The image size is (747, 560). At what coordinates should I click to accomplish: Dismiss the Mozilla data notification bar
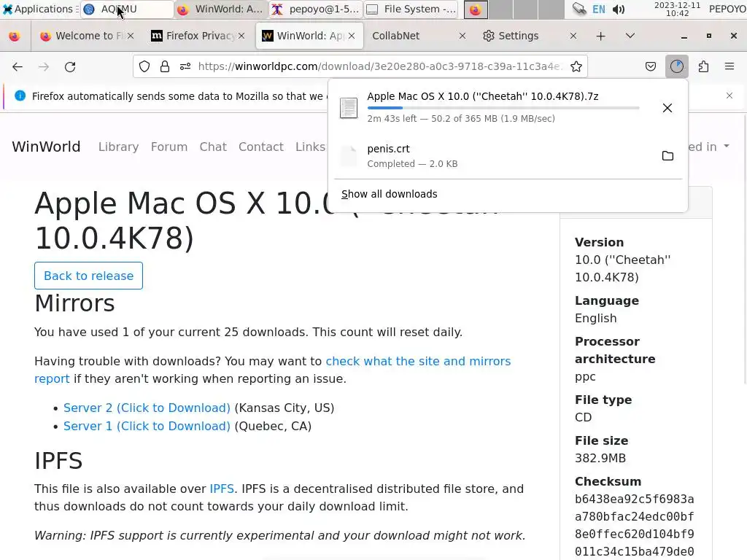(x=729, y=96)
